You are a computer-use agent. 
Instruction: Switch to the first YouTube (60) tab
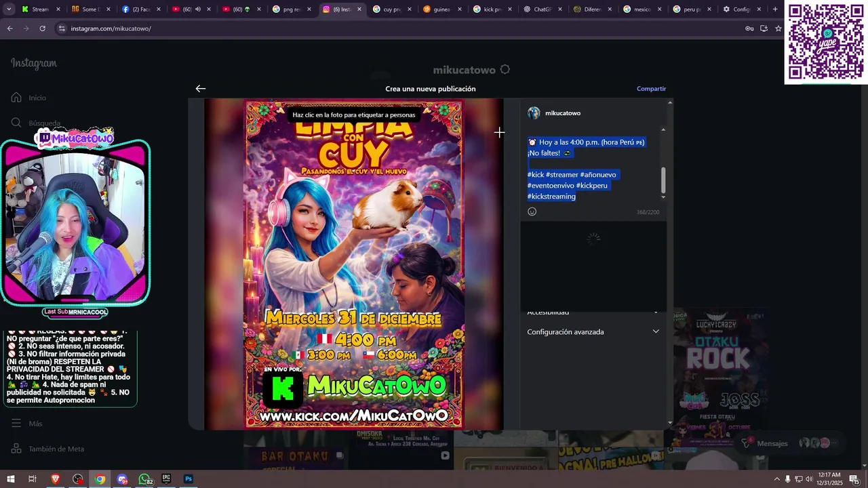pos(190,9)
